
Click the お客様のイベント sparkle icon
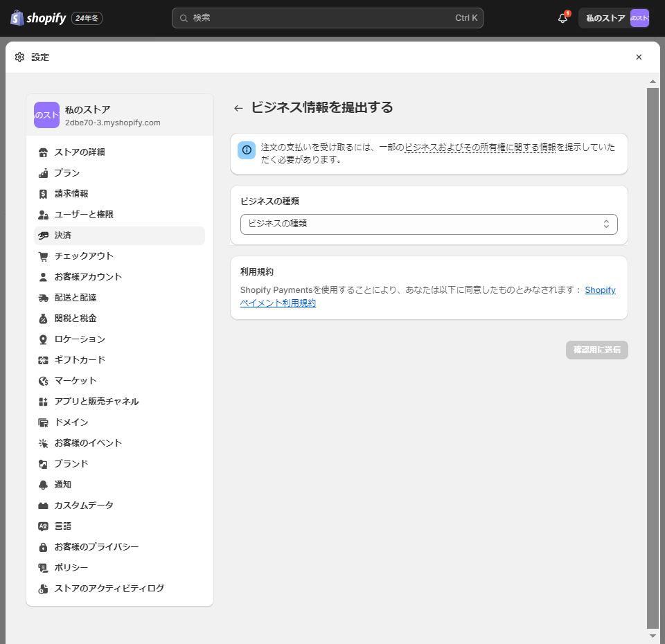click(x=43, y=443)
